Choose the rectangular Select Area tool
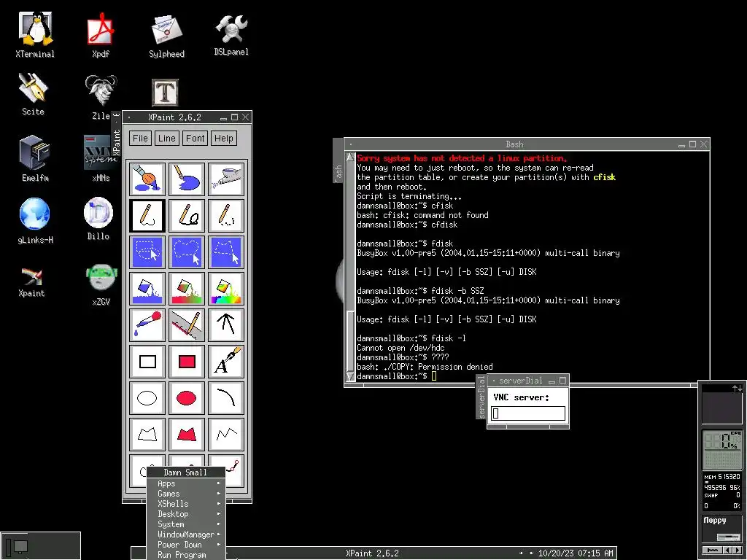 click(147, 252)
